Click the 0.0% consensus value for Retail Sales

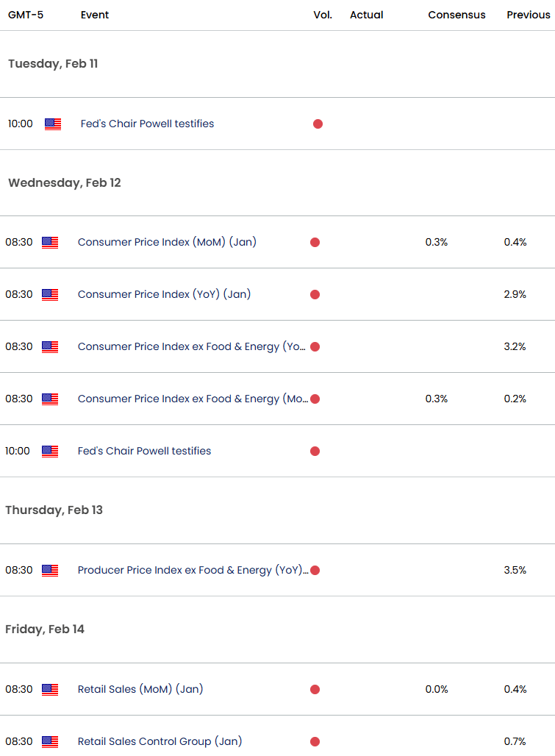coord(436,689)
